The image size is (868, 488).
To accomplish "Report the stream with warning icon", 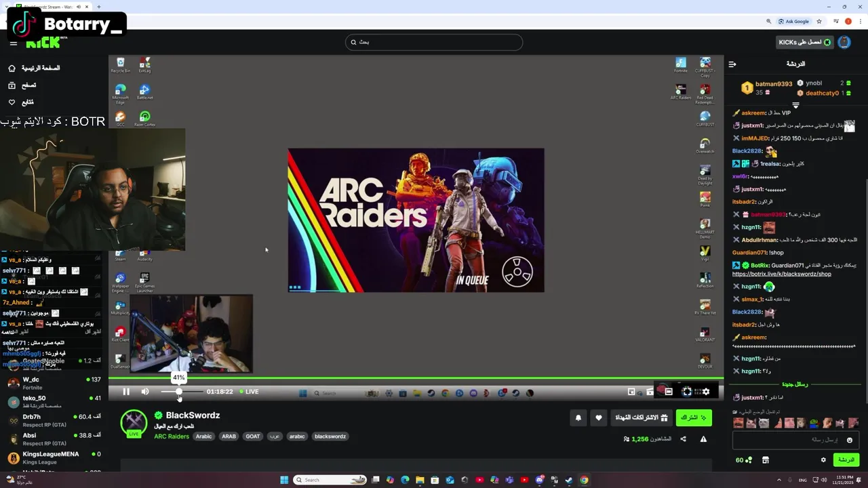I will pyautogui.click(x=703, y=439).
